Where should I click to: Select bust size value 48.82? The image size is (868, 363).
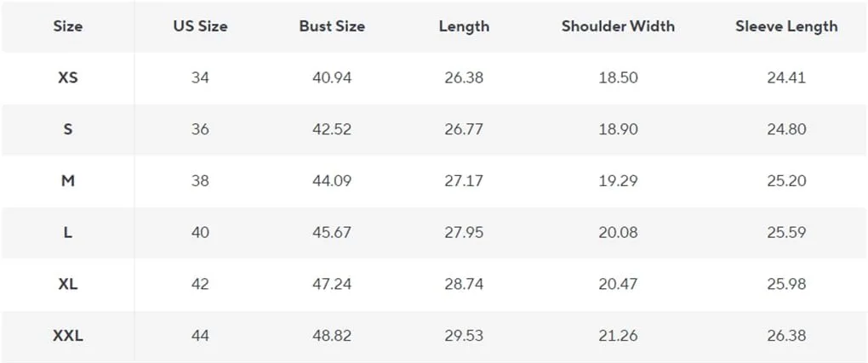332,336
